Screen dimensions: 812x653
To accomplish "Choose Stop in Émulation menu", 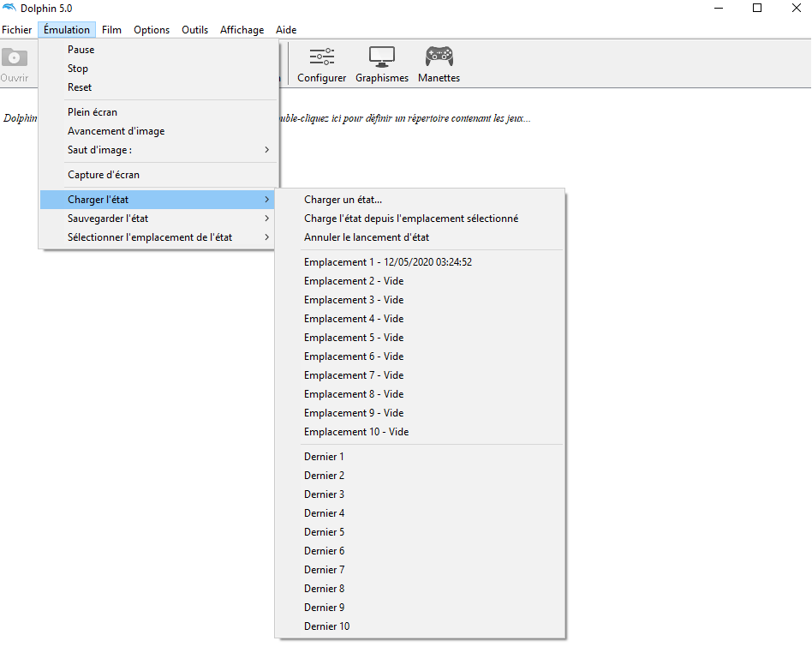I will [158, 69].
